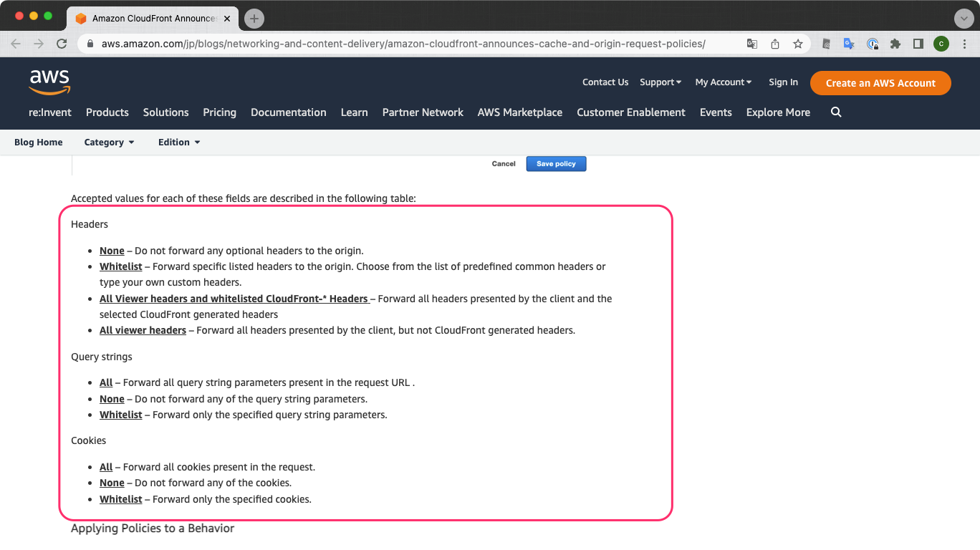Open the Chrome three-dot menu
980x550 pixels.
(x=964, y=44)
